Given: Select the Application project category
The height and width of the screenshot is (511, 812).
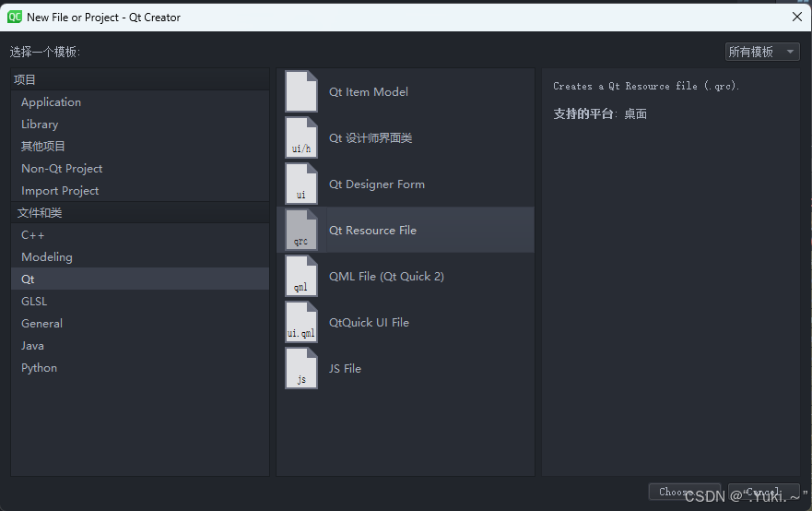Looking at the screenshot, I should (140, 102).
